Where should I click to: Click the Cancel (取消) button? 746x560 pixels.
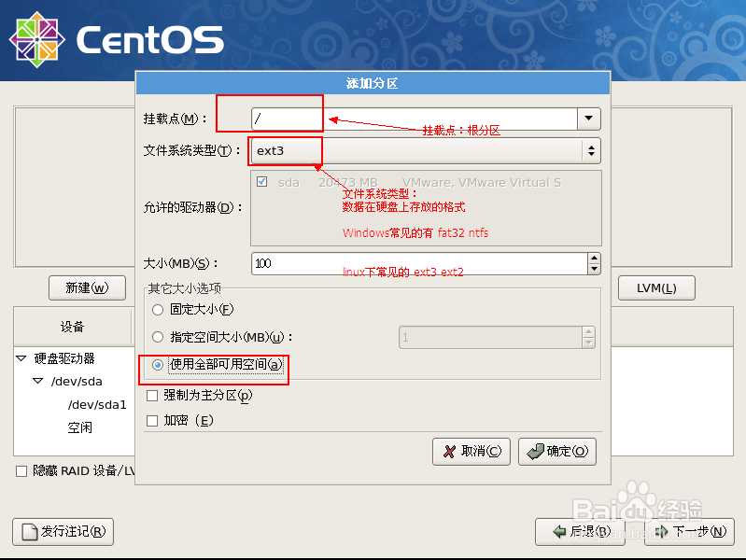pos(471,452)
